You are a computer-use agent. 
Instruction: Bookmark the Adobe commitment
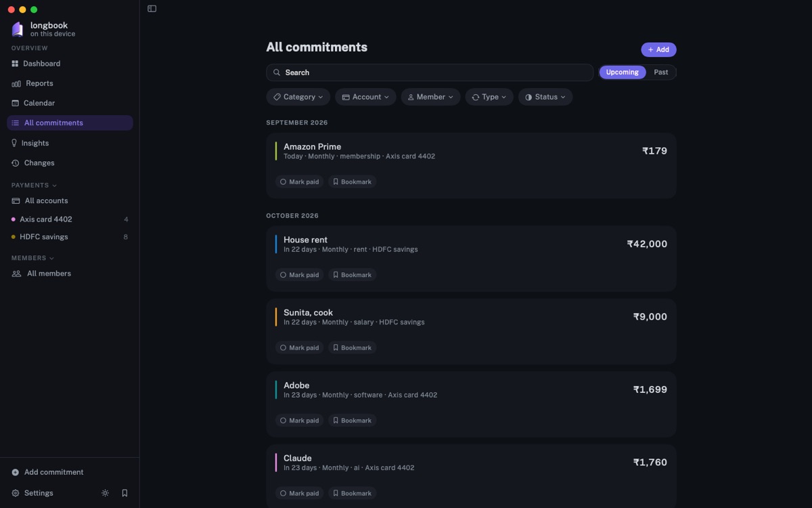coord(352,421)
